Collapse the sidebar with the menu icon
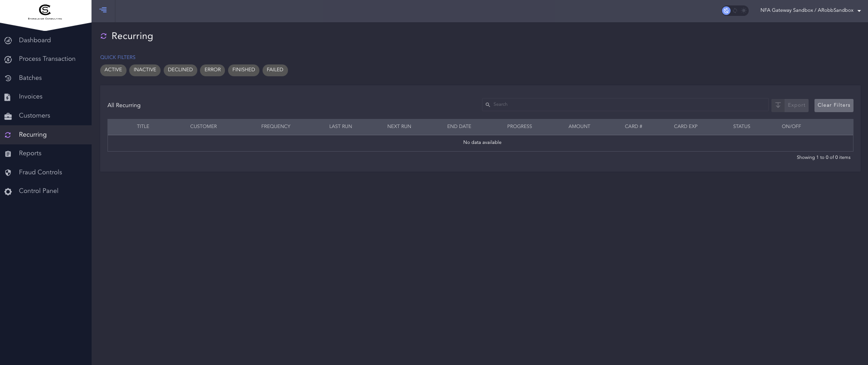The width and height of the screenshot is (868, 365). 103,10
